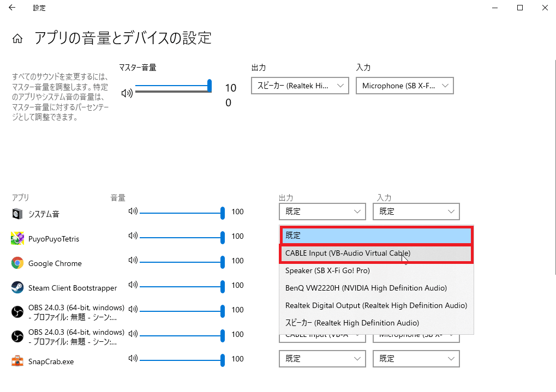
Task: Choose Speaker (SB X-Fi Go! Pro)
Action: click(376, 271)
